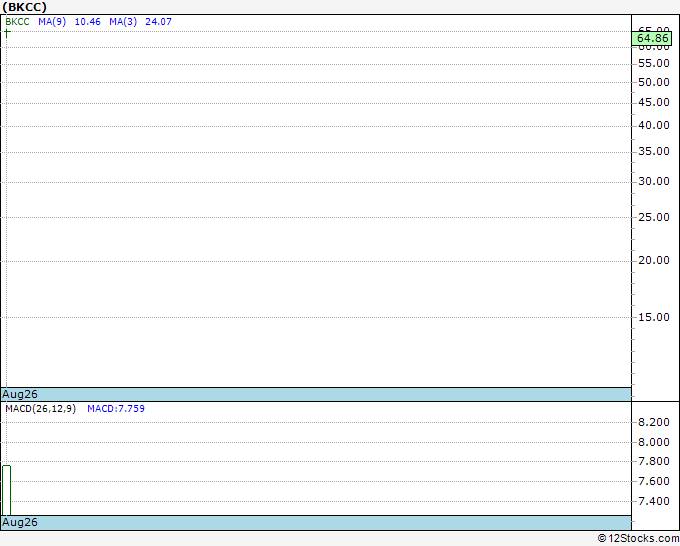The height and width of the screenshot is (546, 680).
Task: Click the 40.00 price axis label
Action: click(x=654, y=125)
